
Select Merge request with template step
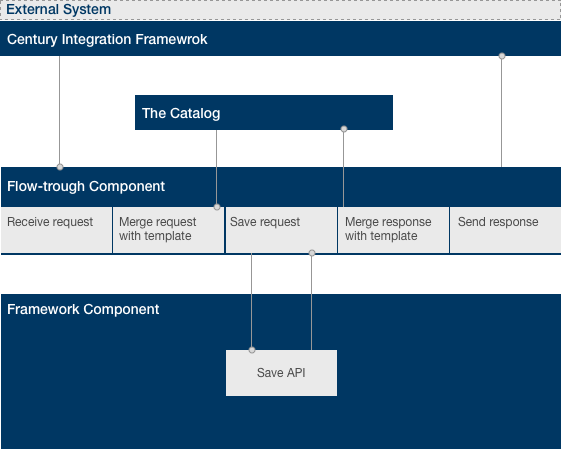click(x=169, y=230)
